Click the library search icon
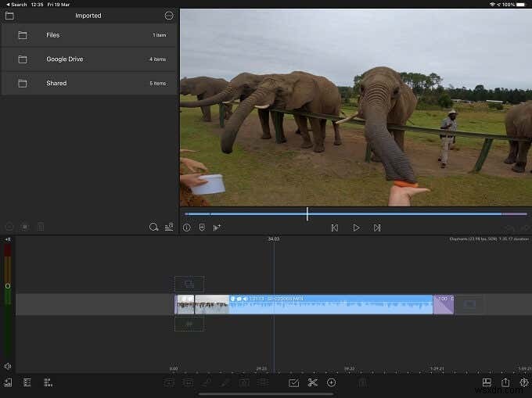 coord(153,227)
